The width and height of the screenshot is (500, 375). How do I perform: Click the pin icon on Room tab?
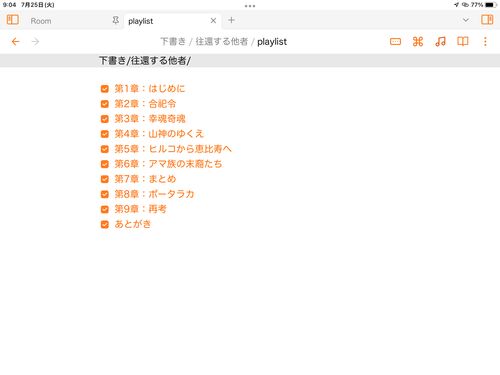coord(115,20)
